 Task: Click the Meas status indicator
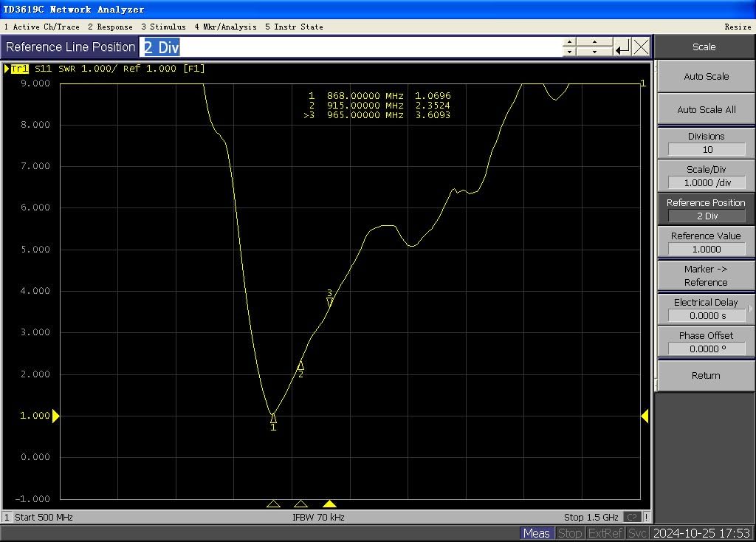(x=536, y=533)
